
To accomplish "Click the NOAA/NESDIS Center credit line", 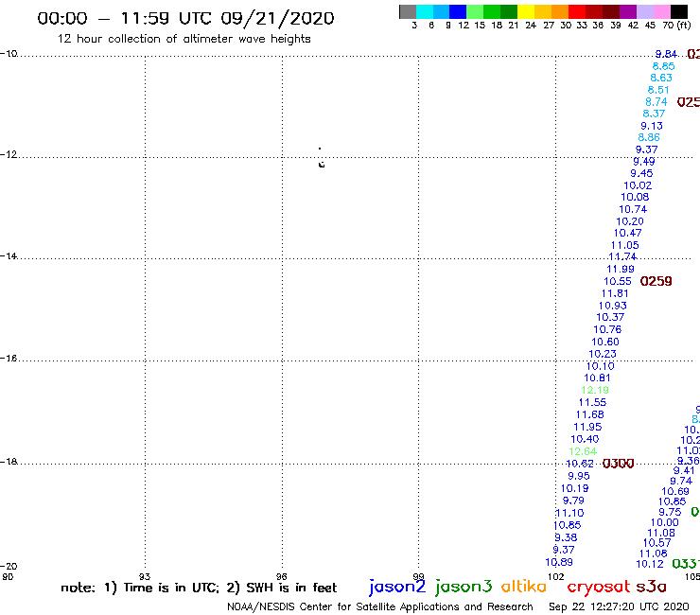I will coord(380,606).
